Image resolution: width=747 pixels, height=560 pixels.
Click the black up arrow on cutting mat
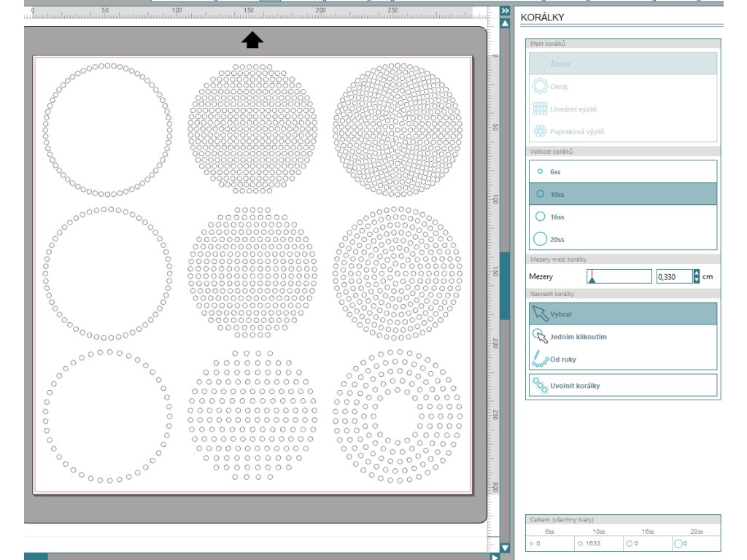(x=252, y=40)
